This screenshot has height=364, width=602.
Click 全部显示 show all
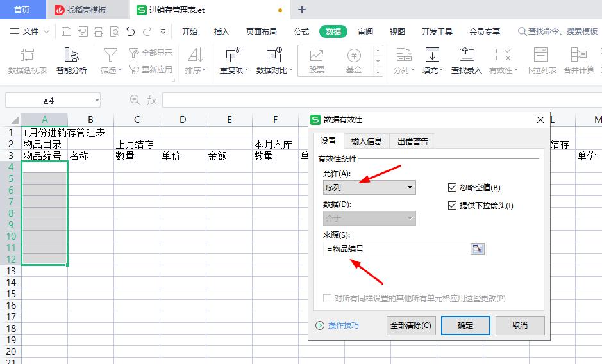click(151, 53)
